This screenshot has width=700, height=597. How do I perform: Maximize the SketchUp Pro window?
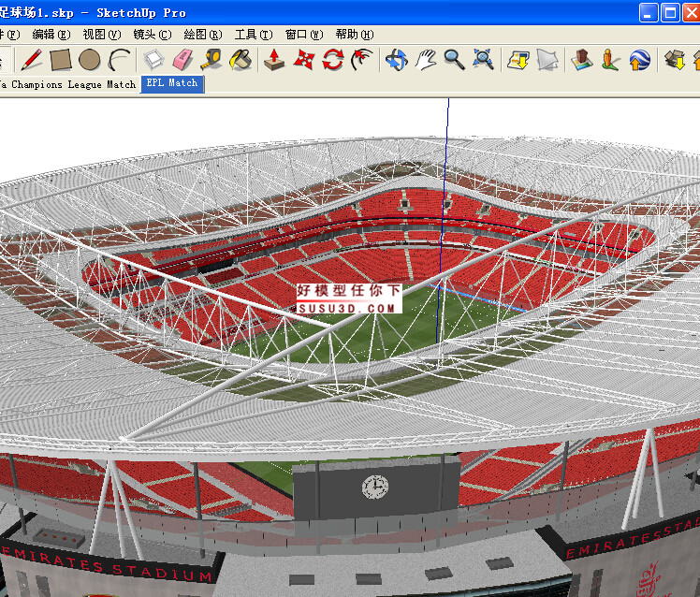click(670, 12)
